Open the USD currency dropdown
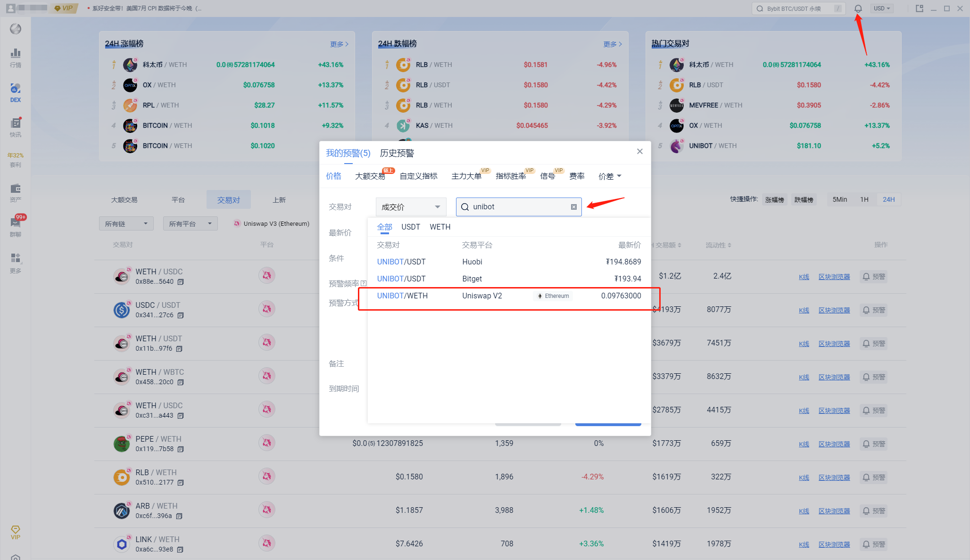Viewport: 970px width, 560px height. [x=882, y=8]
